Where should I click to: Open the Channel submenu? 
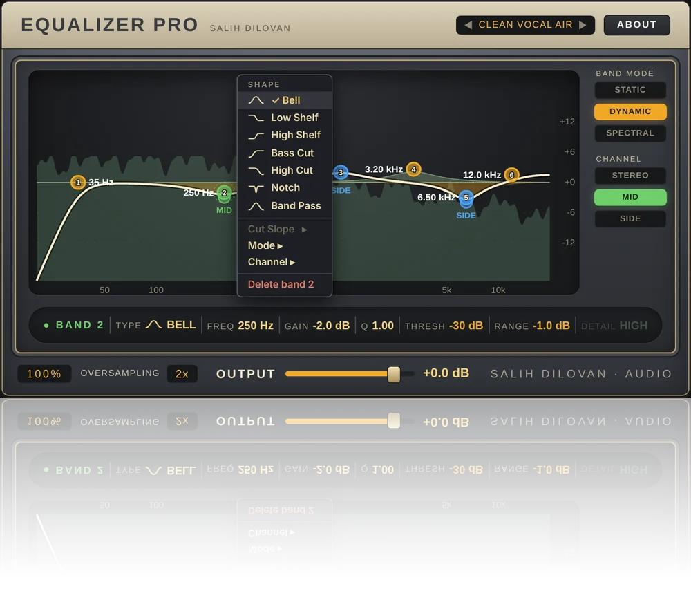click(x=285, y=262)
